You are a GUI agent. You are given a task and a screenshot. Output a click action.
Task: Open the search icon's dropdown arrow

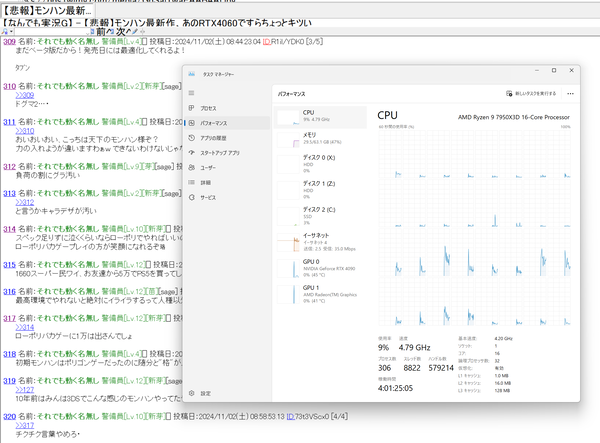(11, 32)
